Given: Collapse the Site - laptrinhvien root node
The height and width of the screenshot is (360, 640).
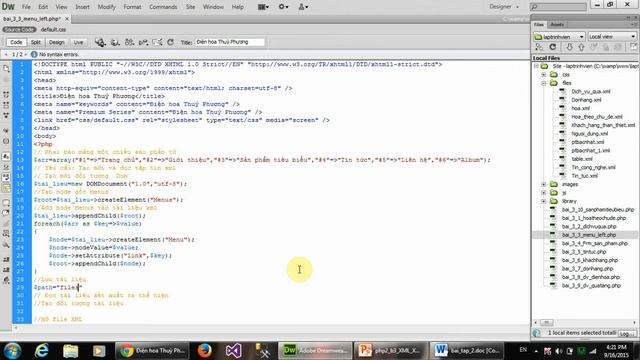Looking at the screenshot, I should coord(536,66).
